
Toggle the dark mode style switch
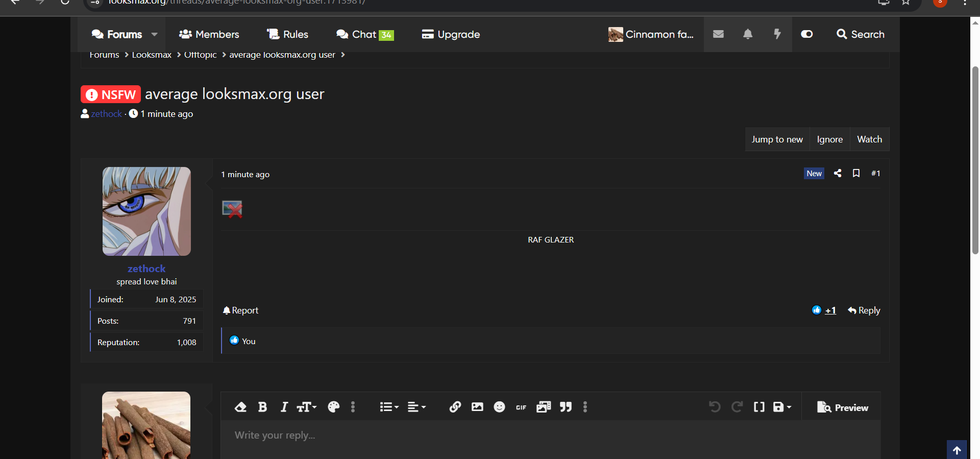(x=807, y=34)
